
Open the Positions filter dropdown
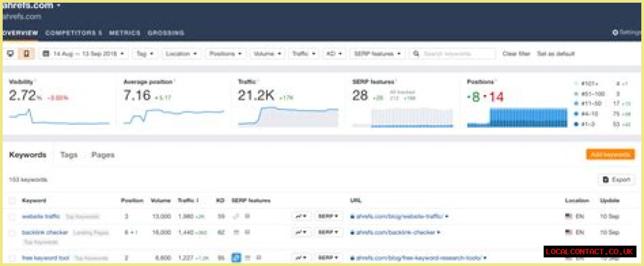coord(225,54)
